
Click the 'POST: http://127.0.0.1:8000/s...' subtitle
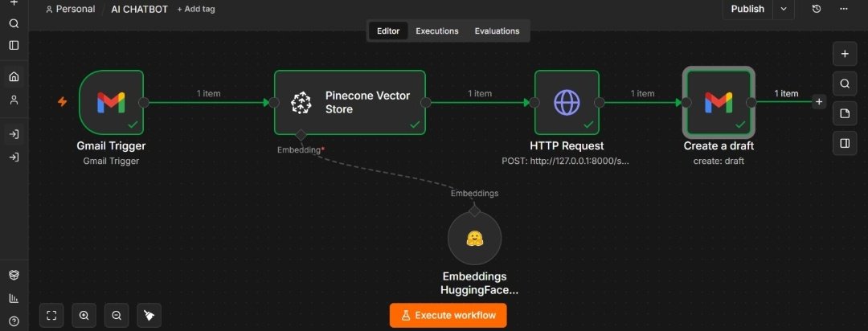coord(566,161)
